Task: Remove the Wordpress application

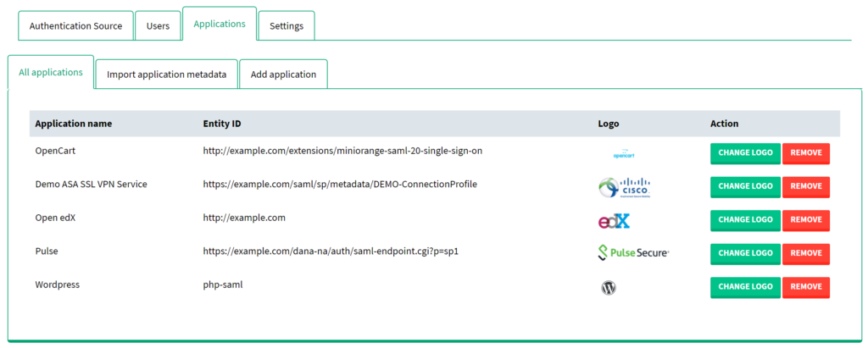Action: (x=805, y=287)
